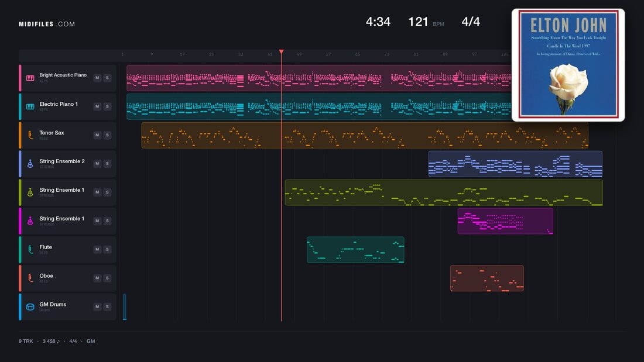
Task: Click the 'GM Drums' track name
Action: pos(53,304)
